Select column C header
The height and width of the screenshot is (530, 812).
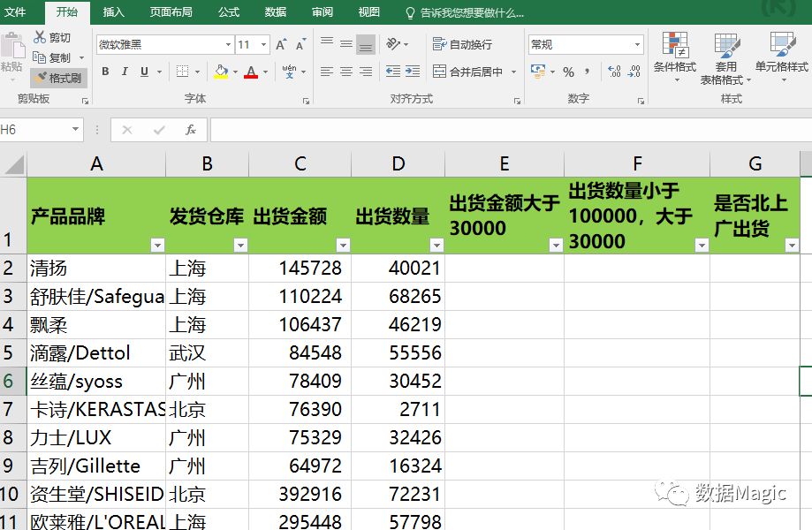click(300, 164)
